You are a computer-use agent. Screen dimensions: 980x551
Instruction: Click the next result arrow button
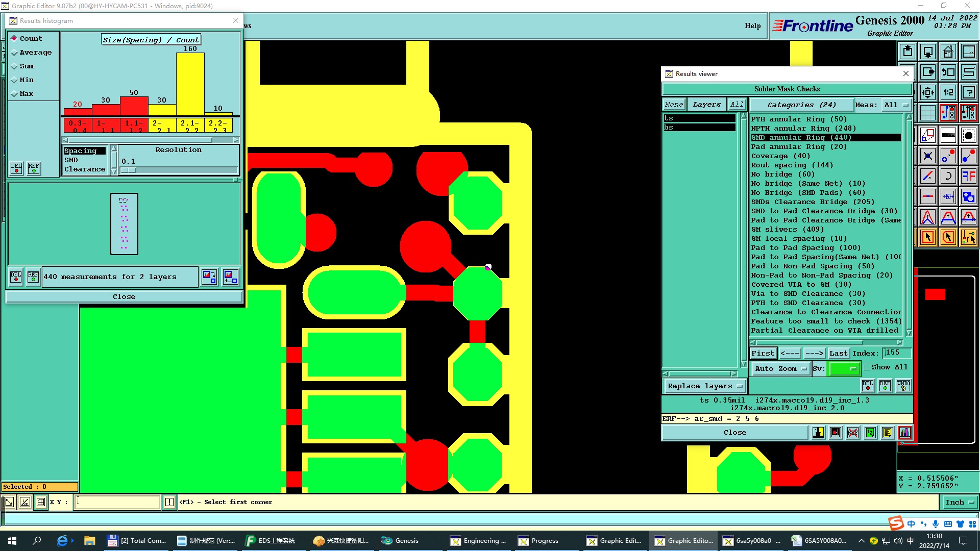click(814, 353)
